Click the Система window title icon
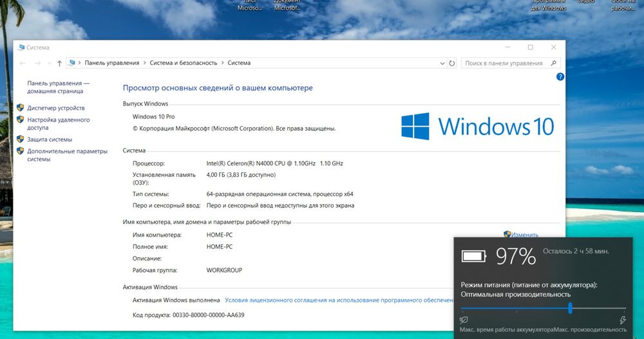The image size is (644, 339). pyautogui.click(x=21, y=48)
